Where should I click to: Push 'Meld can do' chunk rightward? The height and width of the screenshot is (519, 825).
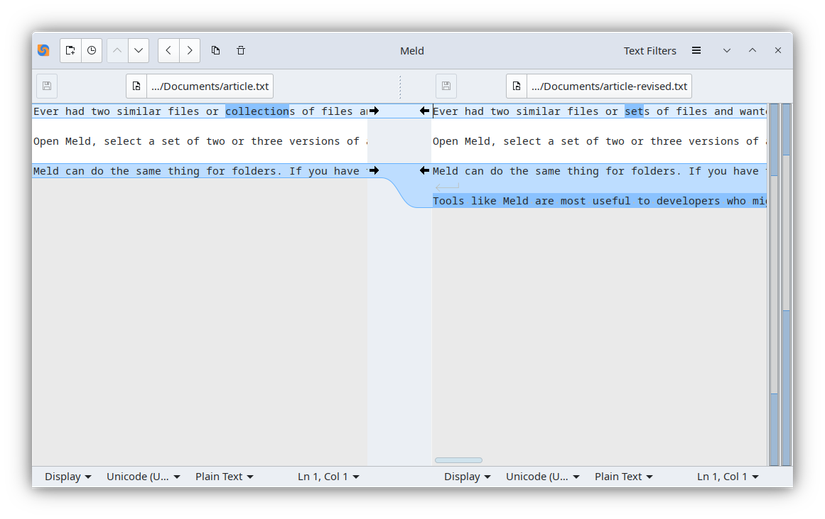pyautogui.click(x=374, y=171)
